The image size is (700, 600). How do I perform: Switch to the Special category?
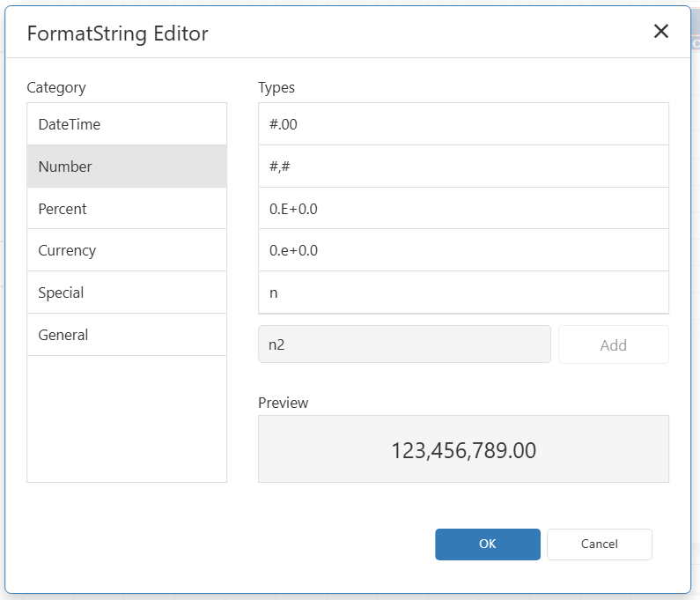127,293
